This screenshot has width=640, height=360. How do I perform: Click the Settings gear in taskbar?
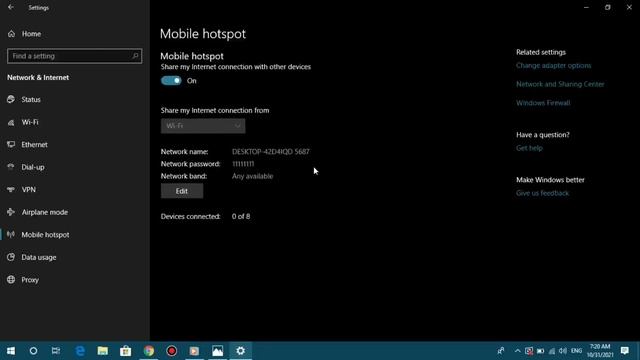point(240,351)
